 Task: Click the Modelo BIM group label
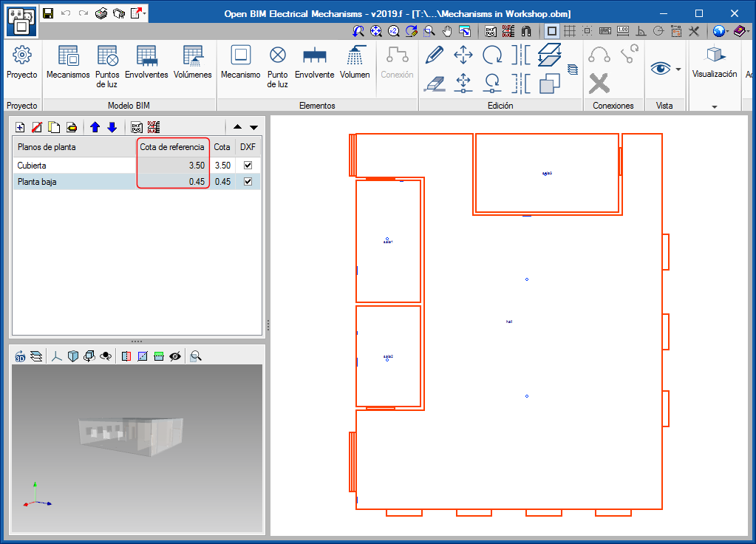pyautogui.click(x=129, y=105)
